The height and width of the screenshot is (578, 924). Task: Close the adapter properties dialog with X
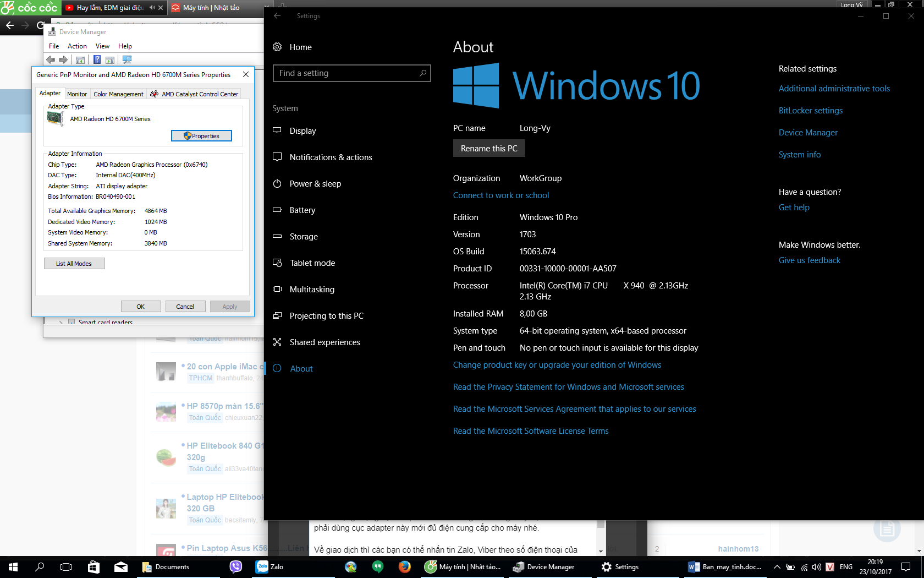pos(246,74)
